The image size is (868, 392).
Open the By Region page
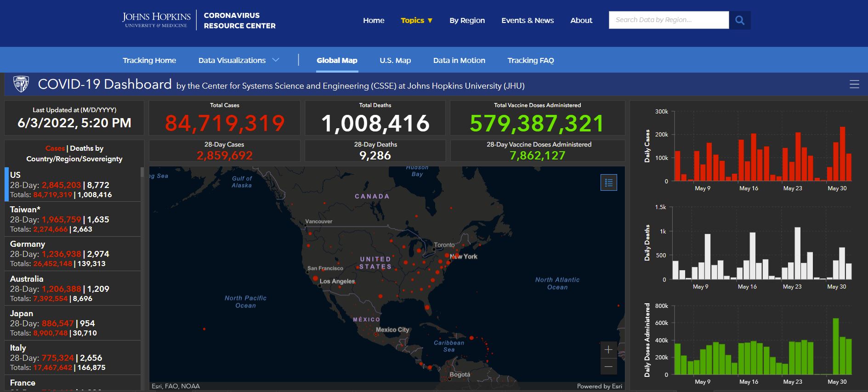tap(467, 20)
